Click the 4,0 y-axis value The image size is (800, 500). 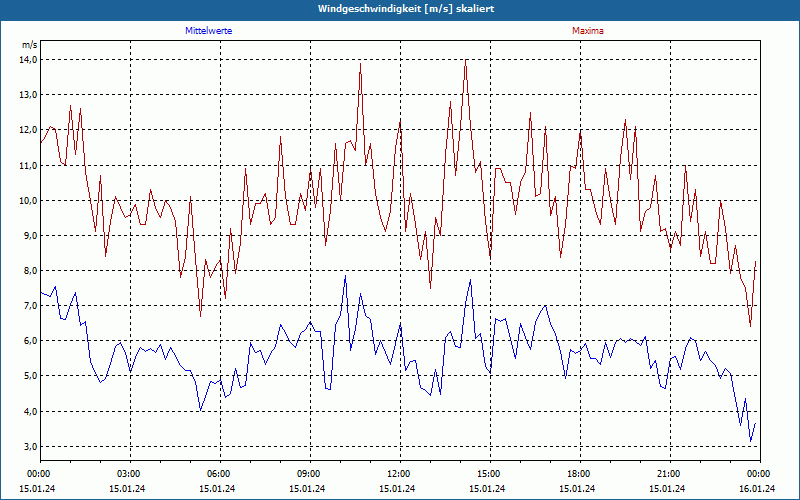[31, 411]
